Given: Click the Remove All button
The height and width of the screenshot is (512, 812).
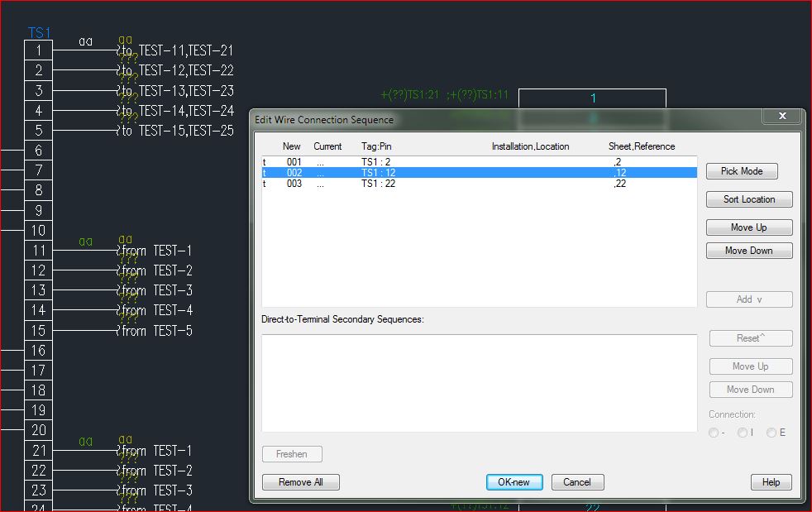Looking at the screenshot, I should 301,482.
